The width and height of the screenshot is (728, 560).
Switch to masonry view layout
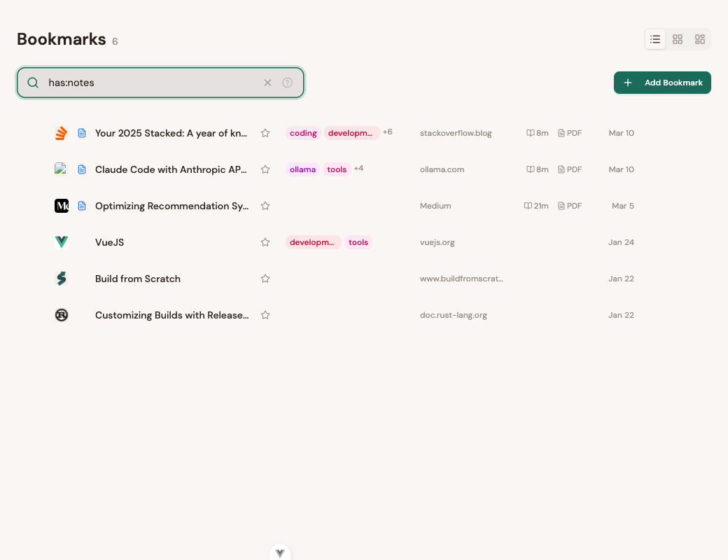[x=699, y=39]
